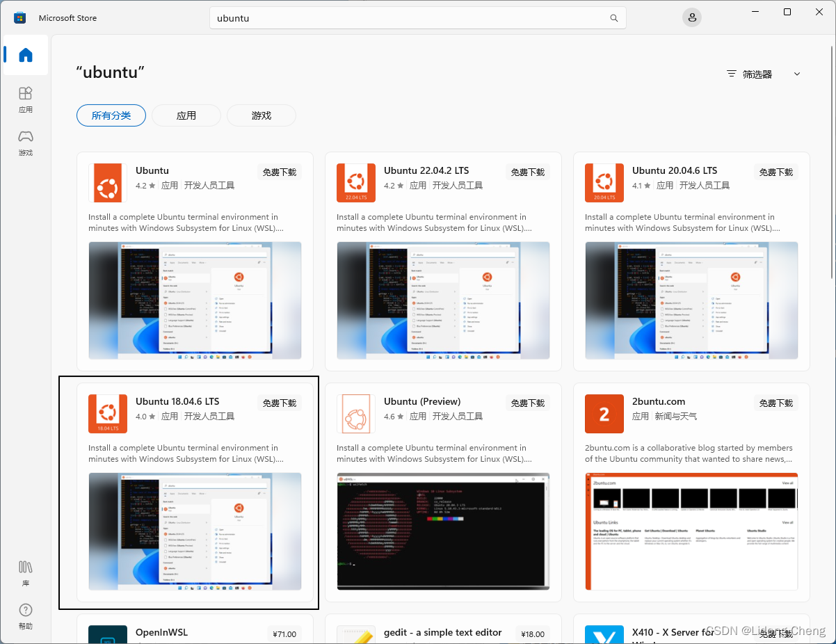Click the OpenInWSL app icon
The width and height of the screenshot is (836, 644).
click(108, 634)
